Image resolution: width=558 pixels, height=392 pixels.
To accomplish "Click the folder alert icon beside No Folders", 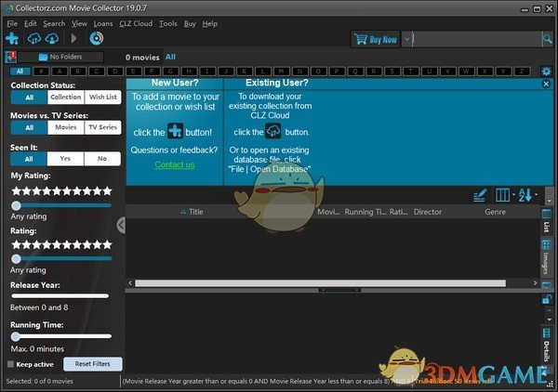I will click(x=10, y=57).
